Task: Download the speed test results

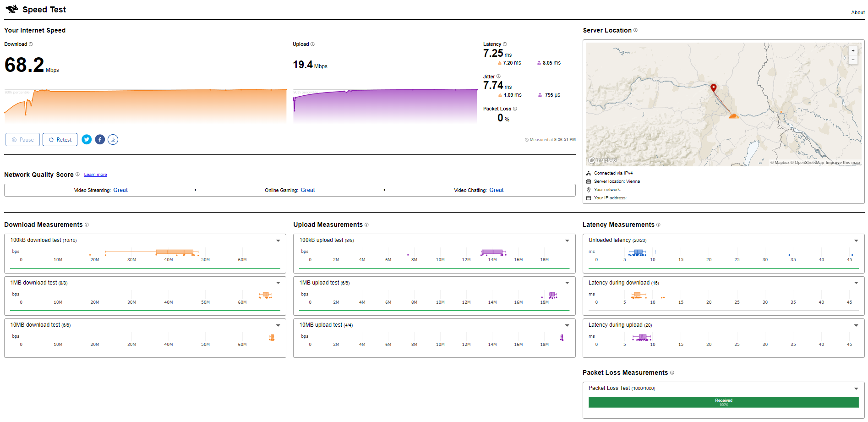Action: (113, 139)
